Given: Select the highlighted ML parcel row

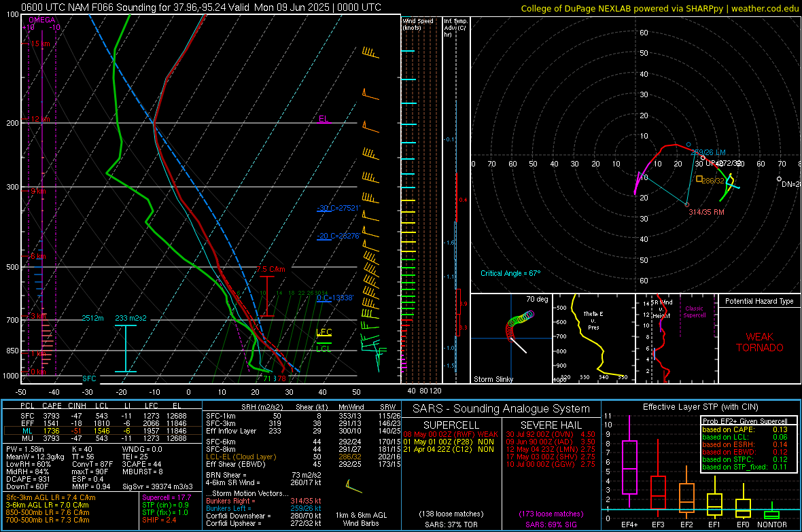Looking at the screenshot, I should (103, 431).
